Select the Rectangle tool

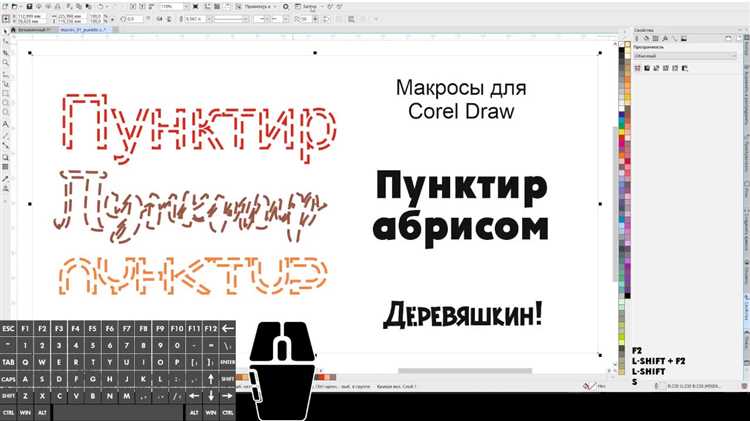click(x=6, y=93)
